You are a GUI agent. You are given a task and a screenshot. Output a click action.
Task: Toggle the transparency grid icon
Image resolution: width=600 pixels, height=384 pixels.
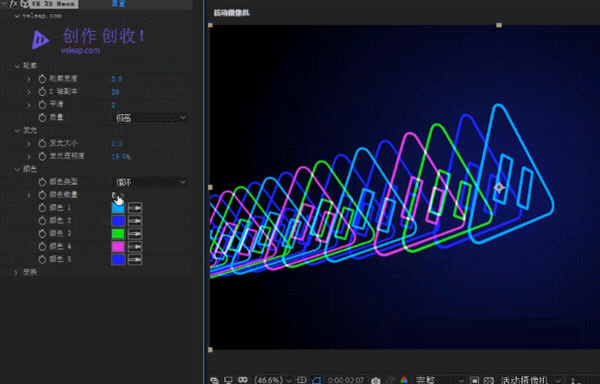[489, 381]
